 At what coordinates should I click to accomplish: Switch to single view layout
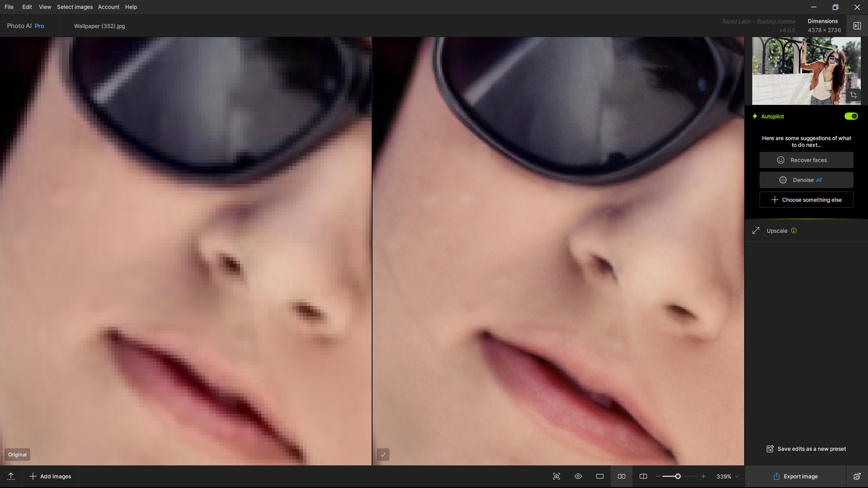point(600,476)
